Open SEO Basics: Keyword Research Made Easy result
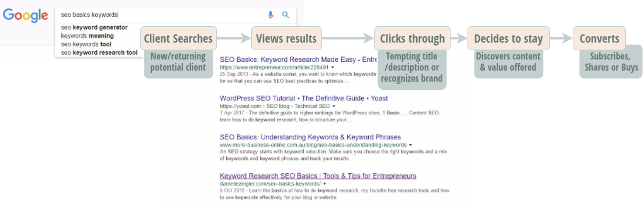The width and height of the screenshot is (644, 210). [x=298, y=60]
